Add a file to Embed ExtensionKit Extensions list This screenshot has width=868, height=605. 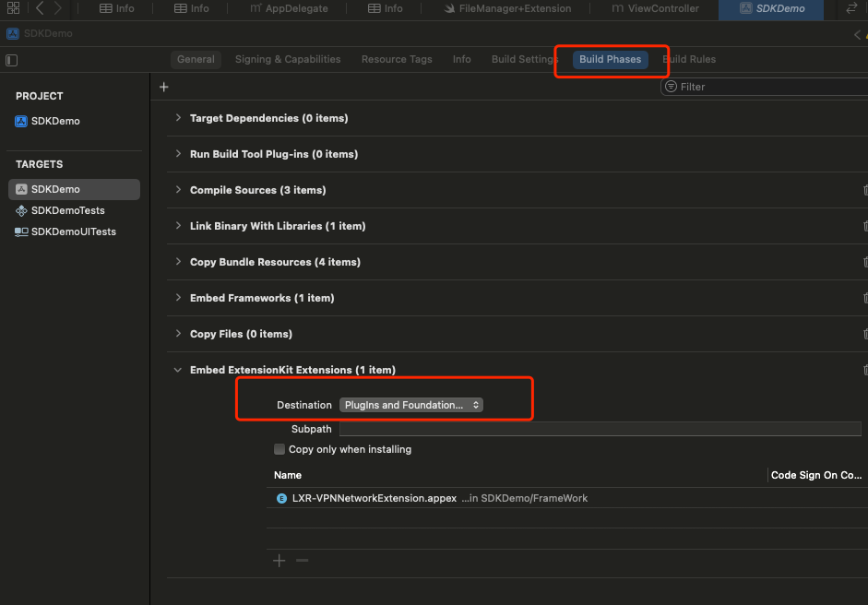279,561
